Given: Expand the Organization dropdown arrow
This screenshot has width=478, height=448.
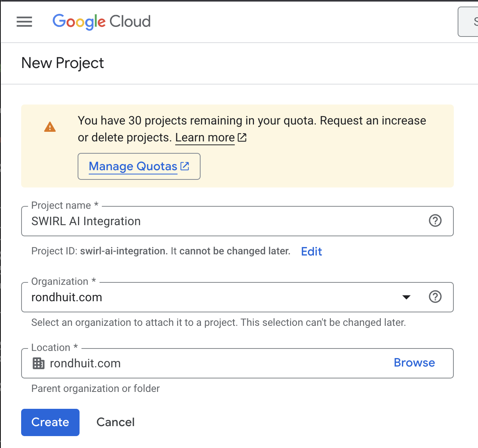Looking at the screenshot, I should coord(406,297).
